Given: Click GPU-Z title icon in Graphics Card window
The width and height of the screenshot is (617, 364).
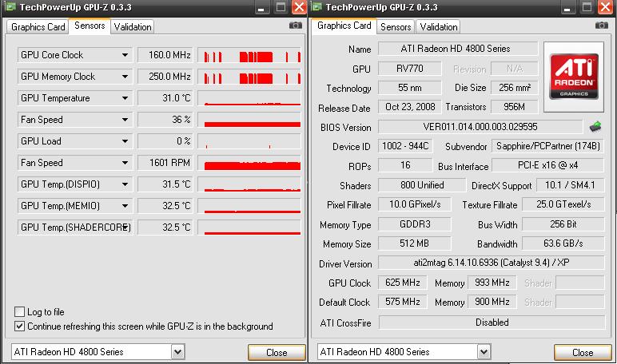Looking at the screenshot, I should [x=316, y=6].
